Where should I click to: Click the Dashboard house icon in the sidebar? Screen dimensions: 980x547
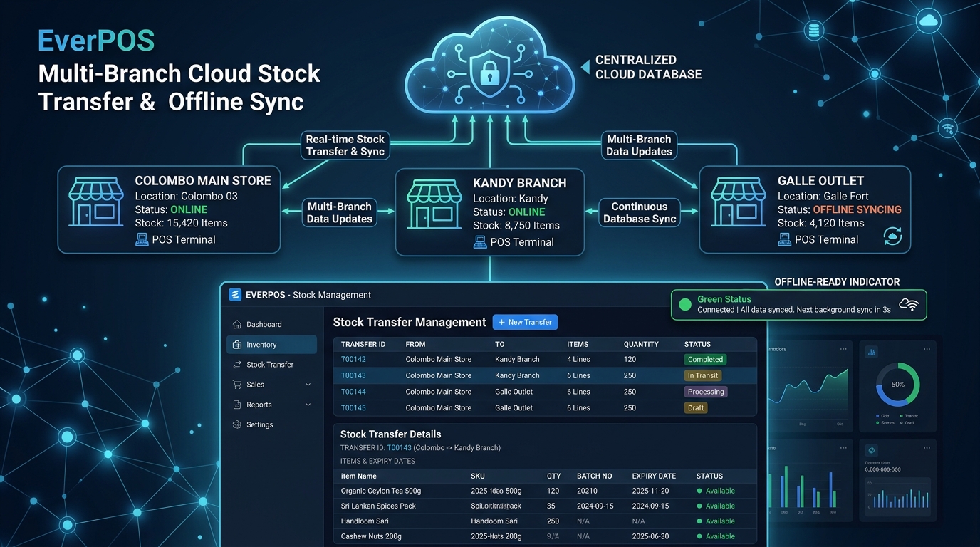pos(237,325)
